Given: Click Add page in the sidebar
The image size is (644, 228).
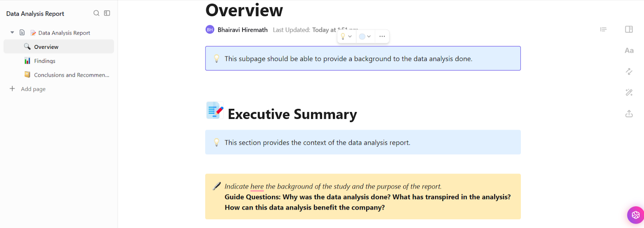Looking at the screenshot, I should point(33,89).
